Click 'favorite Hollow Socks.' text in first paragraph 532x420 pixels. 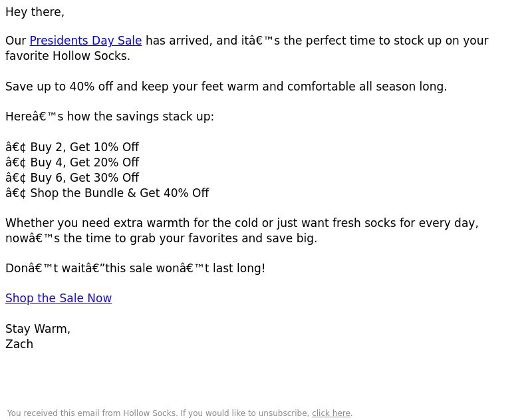(68, 56)
